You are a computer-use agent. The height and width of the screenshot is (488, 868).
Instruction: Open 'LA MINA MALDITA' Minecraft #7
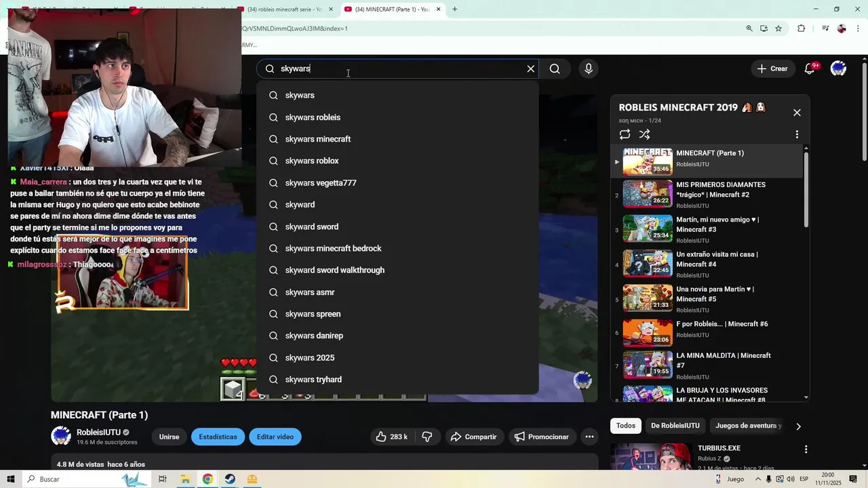705,366
